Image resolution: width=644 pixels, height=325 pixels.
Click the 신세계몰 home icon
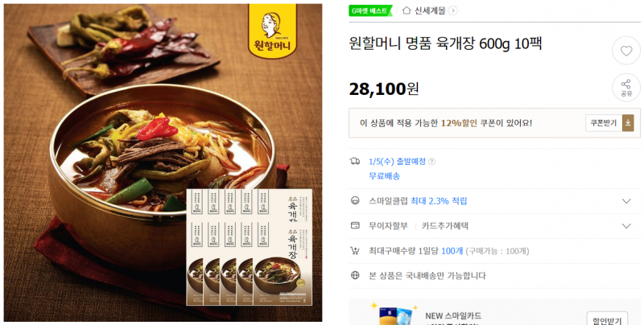407,10
